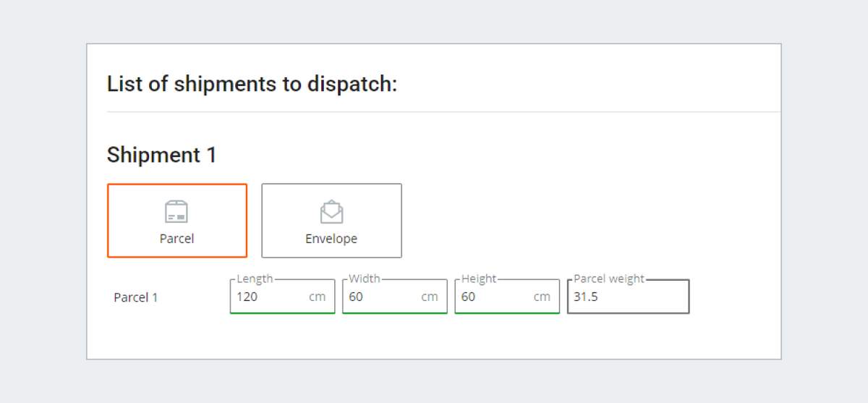Select the Envelope icon
Image resolution: width=868 pixels, height=403 pixels.
coord(331,211)
